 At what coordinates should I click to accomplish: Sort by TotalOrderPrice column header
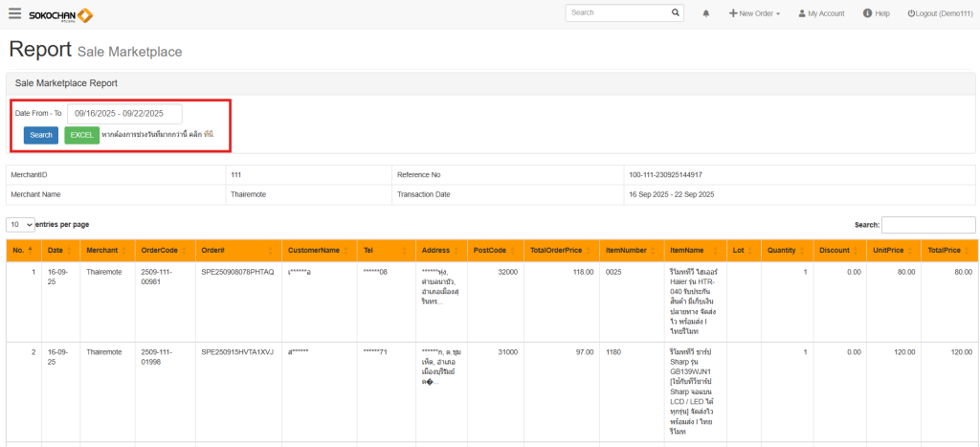tap(561, 250)
